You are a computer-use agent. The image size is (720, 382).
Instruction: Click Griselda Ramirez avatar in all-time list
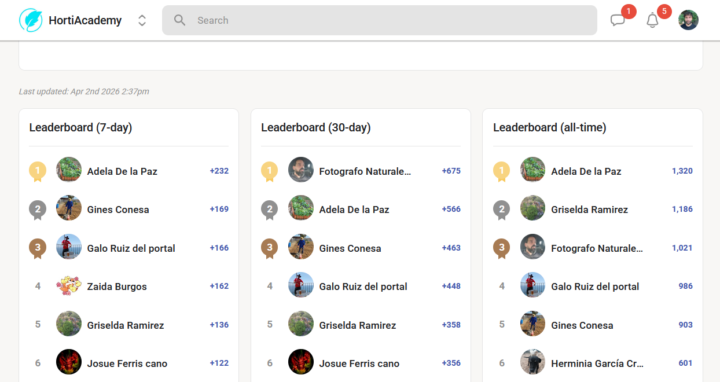pos(533,208)
